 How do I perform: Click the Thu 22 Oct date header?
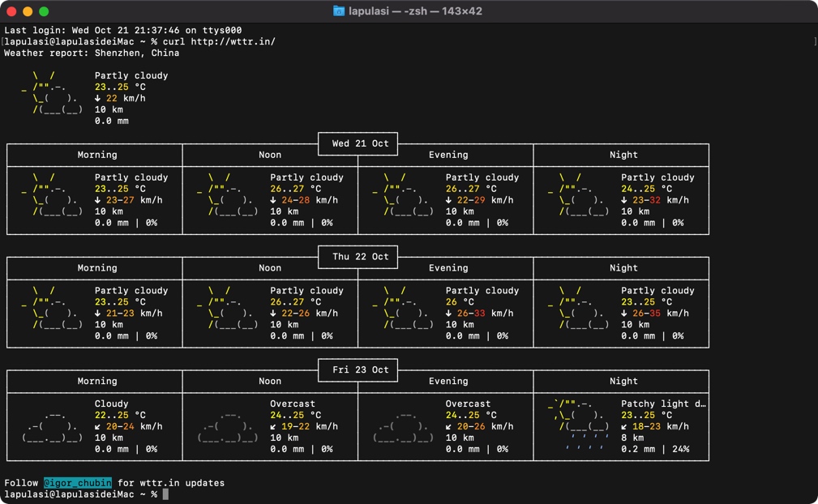click(360, 257)
